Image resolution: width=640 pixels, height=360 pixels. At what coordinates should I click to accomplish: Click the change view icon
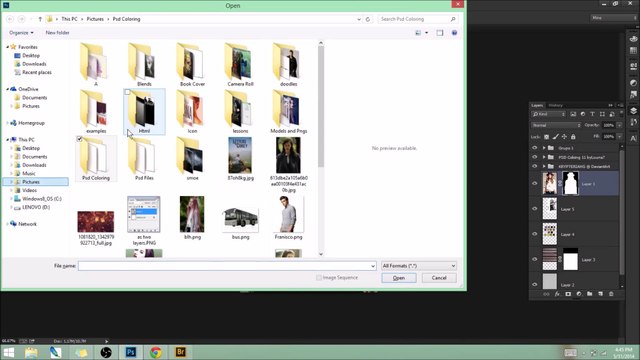[418, 33]
